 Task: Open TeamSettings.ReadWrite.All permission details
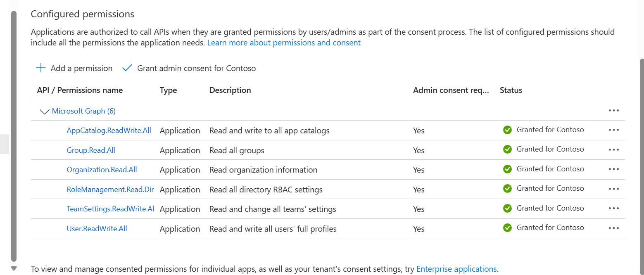click(x=110, y=209)
